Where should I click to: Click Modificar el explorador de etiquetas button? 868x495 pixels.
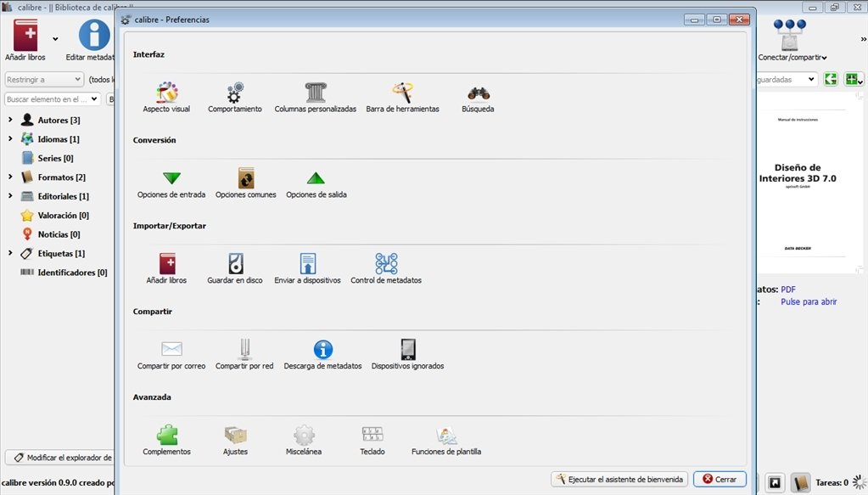point(59,458)
